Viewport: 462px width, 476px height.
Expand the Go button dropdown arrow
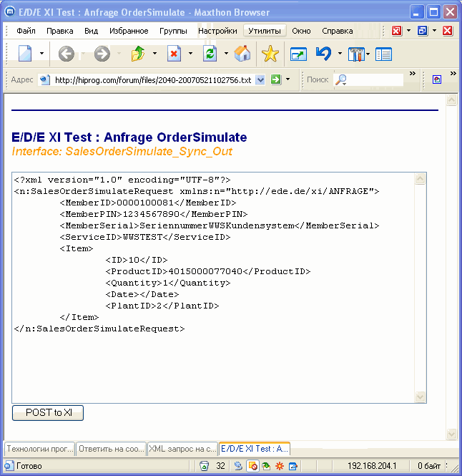[x=288, y=79]
